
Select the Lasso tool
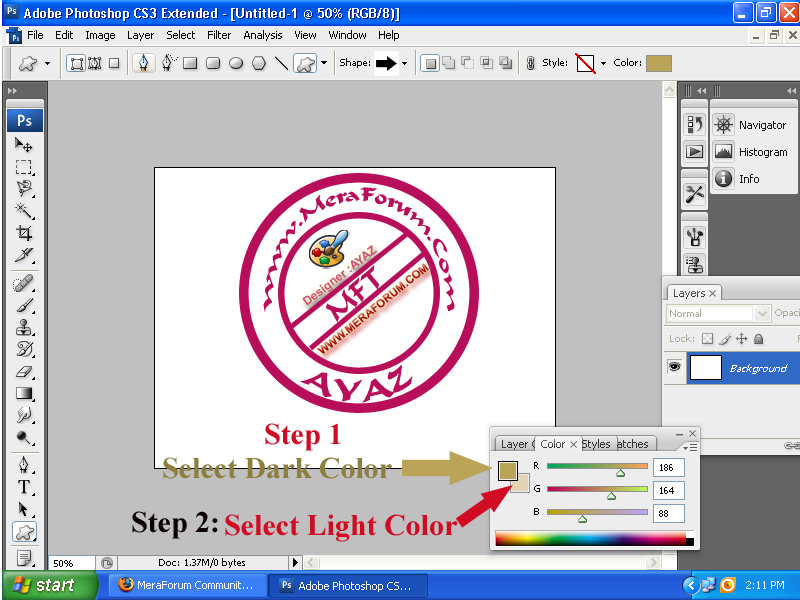pyautogui.click(x=23, y=189)
